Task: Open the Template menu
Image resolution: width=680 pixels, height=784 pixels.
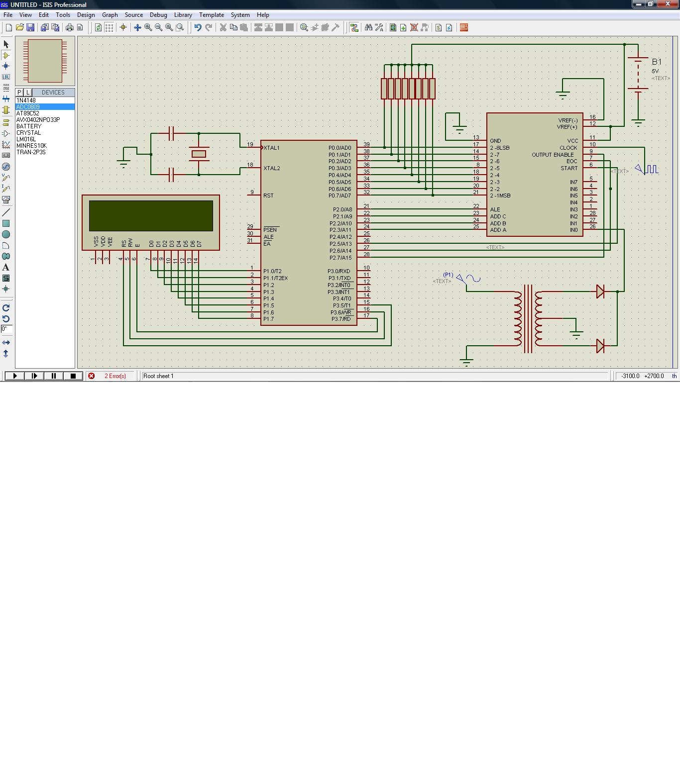Action: pyautogui.click(x=211, y=15)
